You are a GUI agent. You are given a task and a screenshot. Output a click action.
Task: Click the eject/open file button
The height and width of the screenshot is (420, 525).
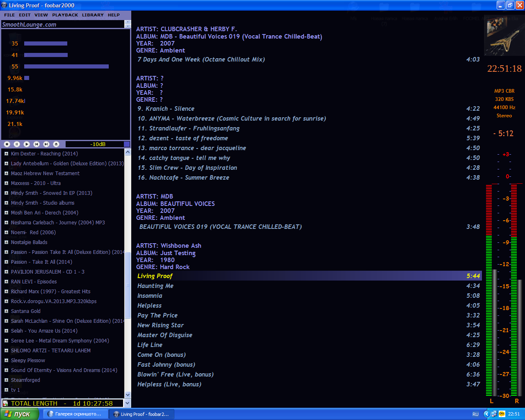coord(56,144)
